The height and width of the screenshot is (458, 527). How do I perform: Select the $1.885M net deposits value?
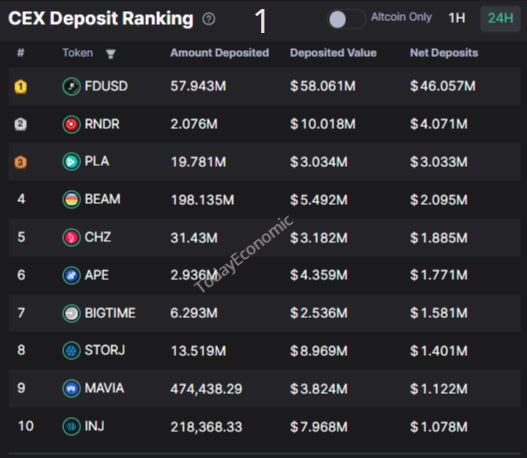click(439, 238)
